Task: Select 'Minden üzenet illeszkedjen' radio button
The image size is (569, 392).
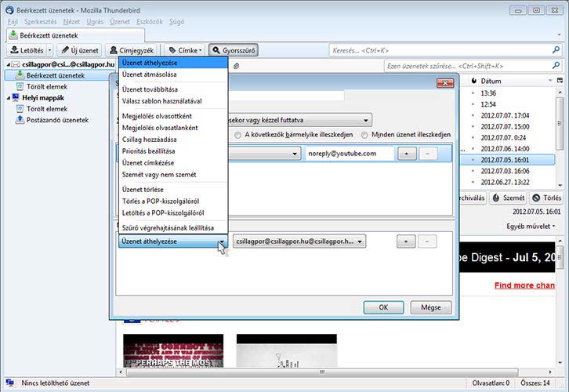Action: click(x=364, y=134)
